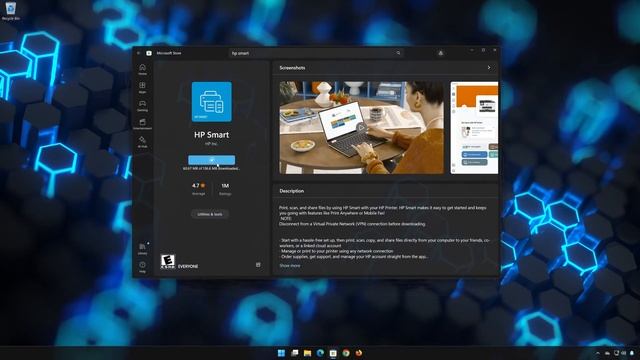Open the Gaming section in the sidebar
The width and height of the screenshot is (640, 360).
tap(142, 105)
